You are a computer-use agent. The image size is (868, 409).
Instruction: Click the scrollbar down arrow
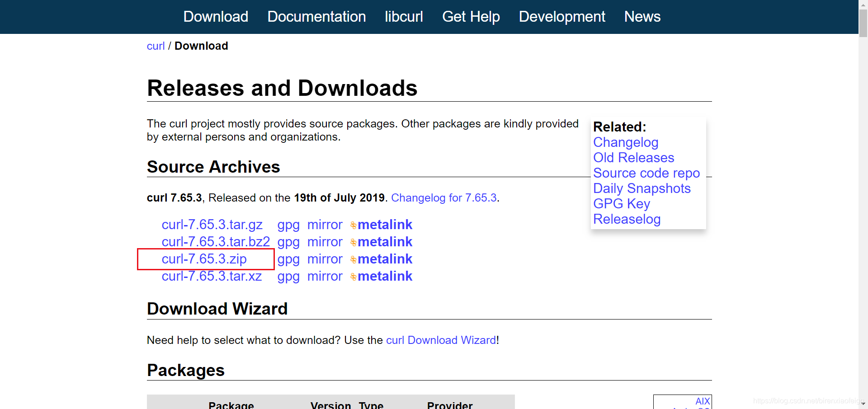pos(863,404)
